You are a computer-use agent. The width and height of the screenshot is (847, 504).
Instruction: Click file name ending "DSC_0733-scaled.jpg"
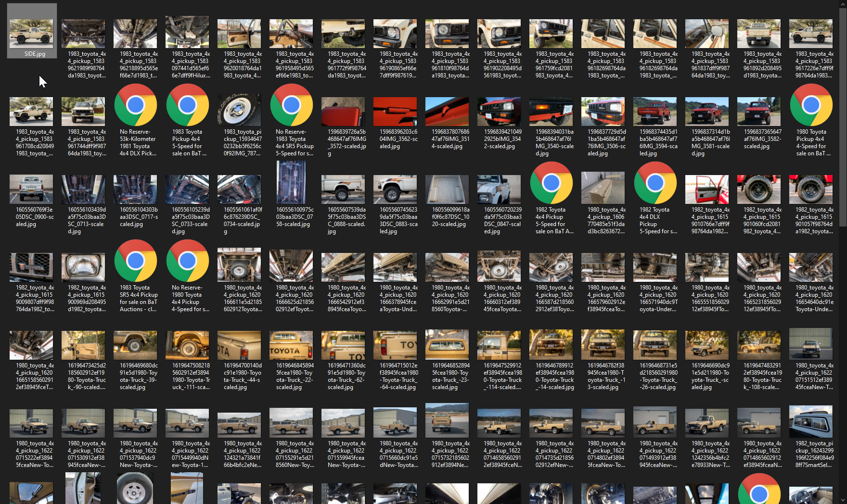click(x=191, y=220)
